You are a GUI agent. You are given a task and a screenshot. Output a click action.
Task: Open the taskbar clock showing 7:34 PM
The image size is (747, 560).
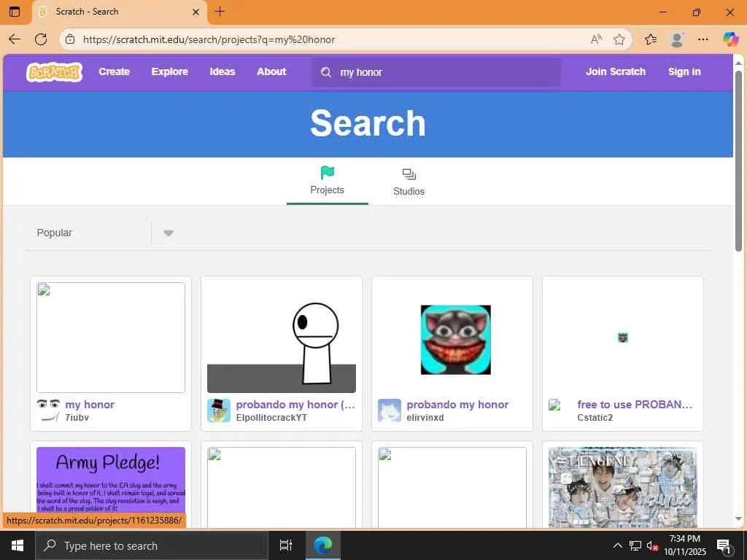click(684, 545)
